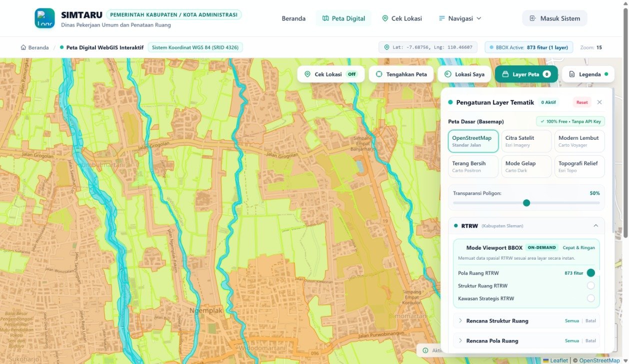Click the layers icon in Layer Peta
Viewport: 629px width, 364px height.
[505, 74]
